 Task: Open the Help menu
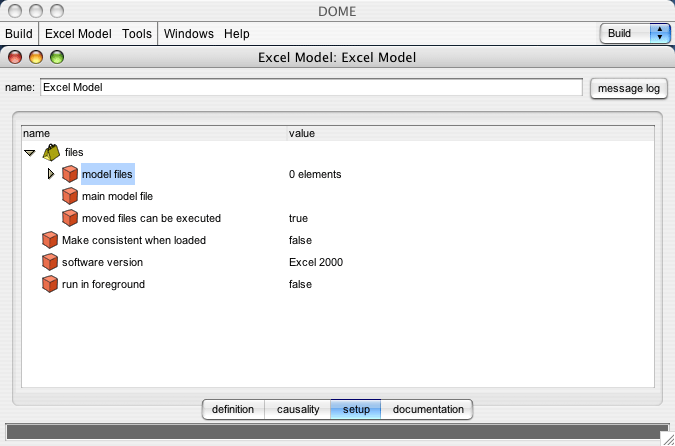tap(237, 34)
